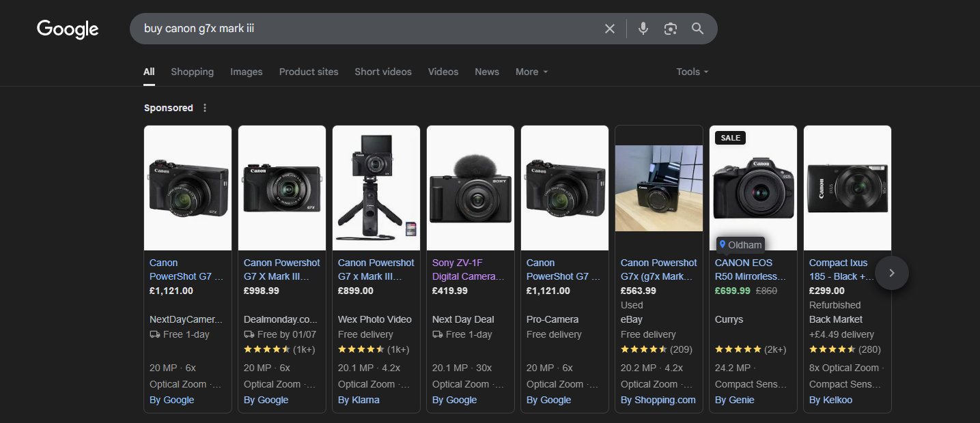Expand the Tools dropdown
Screen dimensions: 980x423
click(692, 72)
